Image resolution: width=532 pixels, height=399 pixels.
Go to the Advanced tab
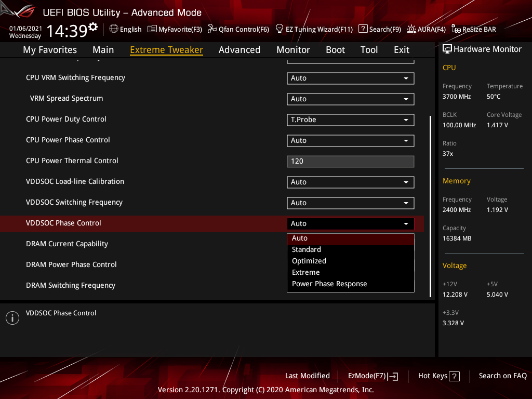click(x=240, y=50)
